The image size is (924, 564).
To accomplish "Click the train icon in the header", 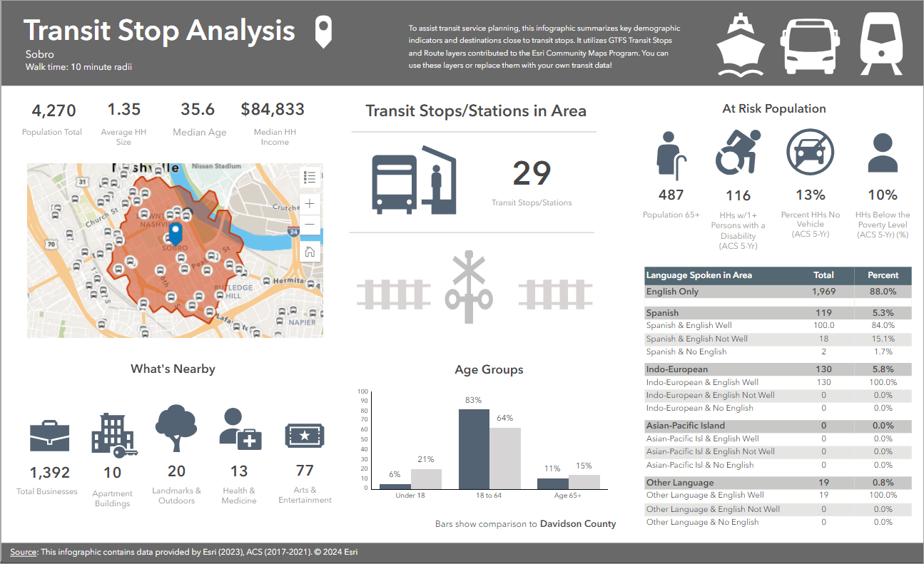I will [881, 44].
